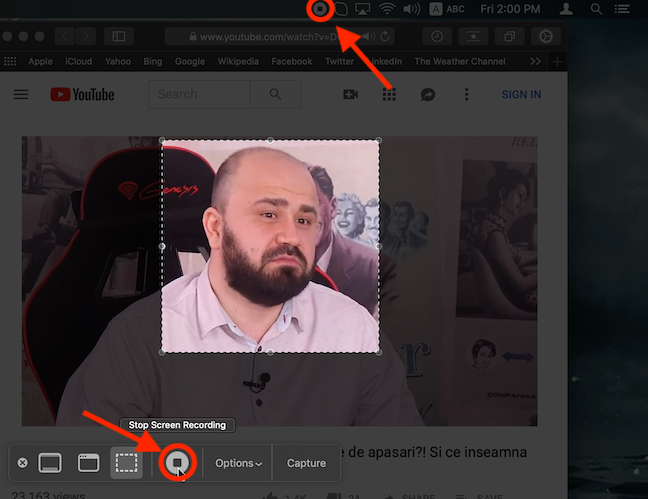Viewport: 648px width, 499px height.
Task: Select Capture Selected Window mode
Action: tap(88, 463)
